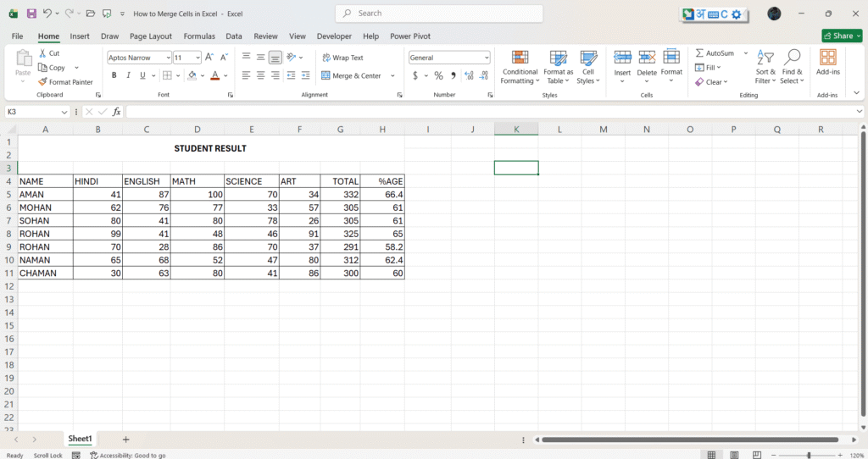Toggle Italic formatting
868x459 pixels.
[x=128, y=75]
